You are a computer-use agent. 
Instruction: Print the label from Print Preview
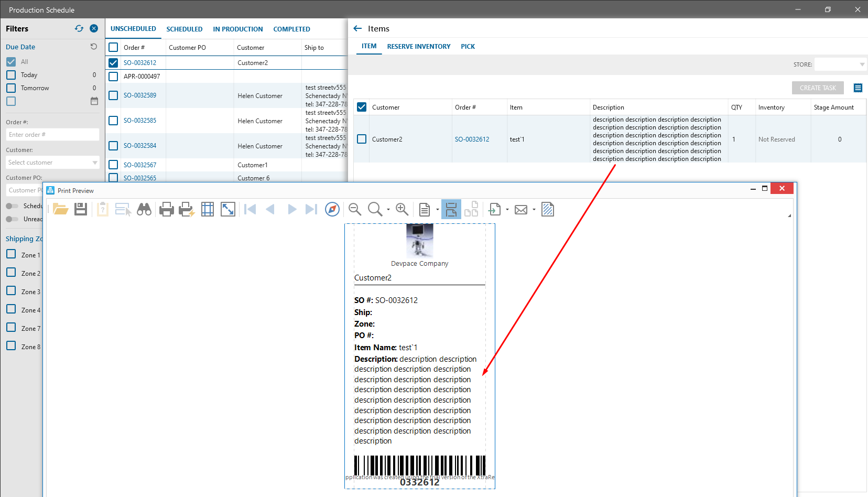click(166, 210)
